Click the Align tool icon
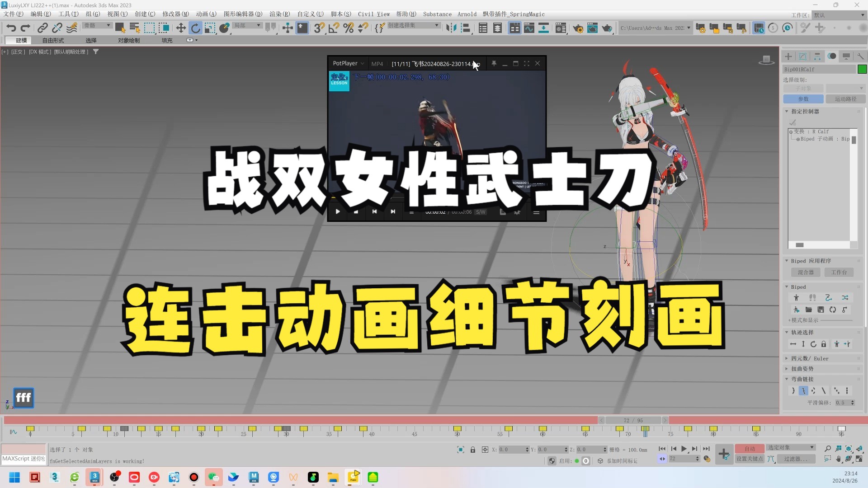 pyautogui.click(x=466, y=28)
